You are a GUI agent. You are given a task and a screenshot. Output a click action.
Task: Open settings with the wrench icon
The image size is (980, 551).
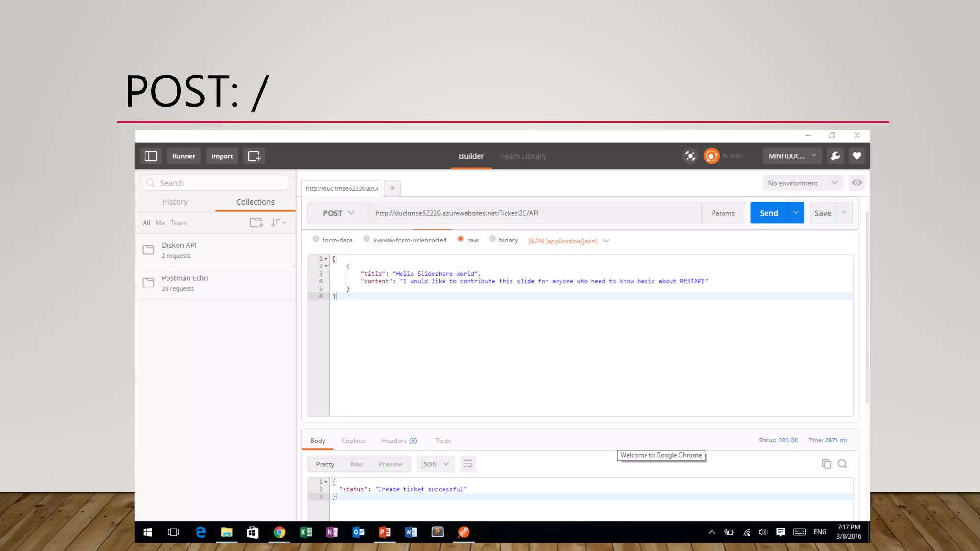click(x=835, y=156)
